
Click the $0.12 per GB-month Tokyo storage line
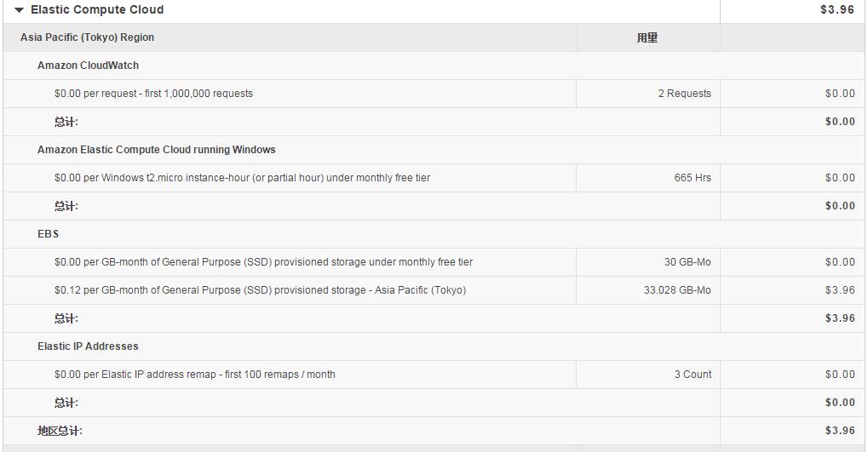point(260,290)
